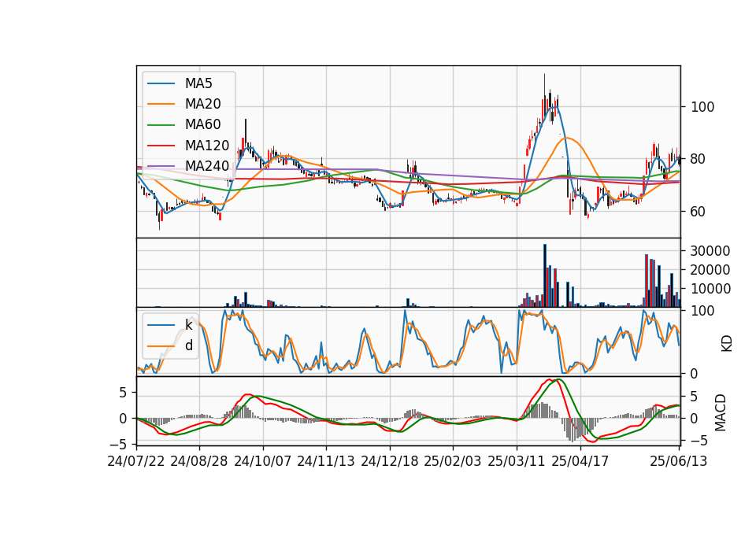
Task: Click the price axis value 80
Action: coord(699,159)
